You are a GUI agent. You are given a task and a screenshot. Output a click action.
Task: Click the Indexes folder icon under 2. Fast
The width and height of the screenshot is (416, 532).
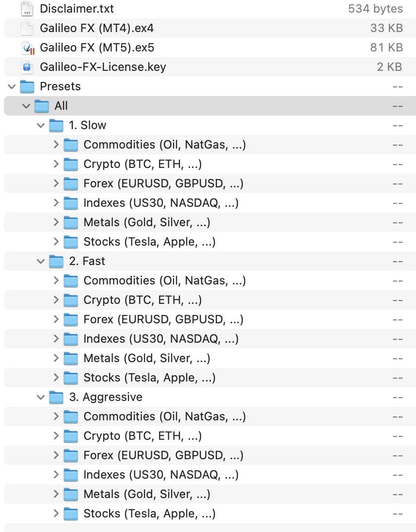(71, 339)
